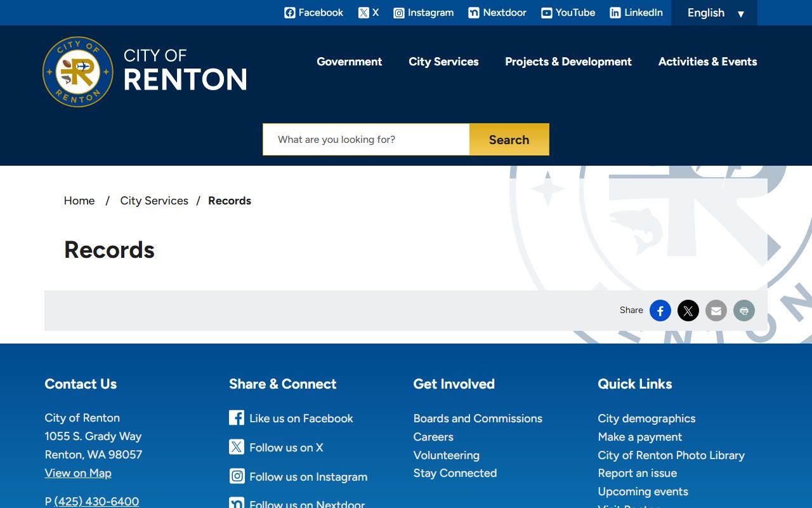Open Boards and Commissions link
The width and height of the screenshot is (812, 508).
click(x=478, y=418)
